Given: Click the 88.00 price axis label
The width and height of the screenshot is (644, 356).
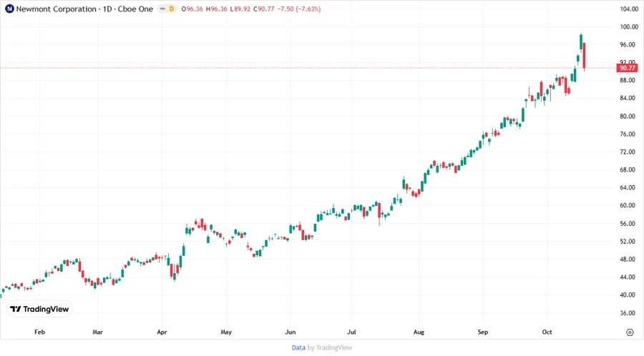Looking at the screenshot, I should [627, 80].
